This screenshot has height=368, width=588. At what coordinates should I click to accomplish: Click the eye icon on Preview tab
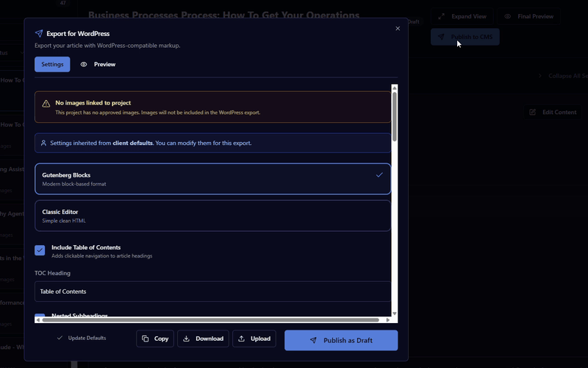click(x=84, y=65)
